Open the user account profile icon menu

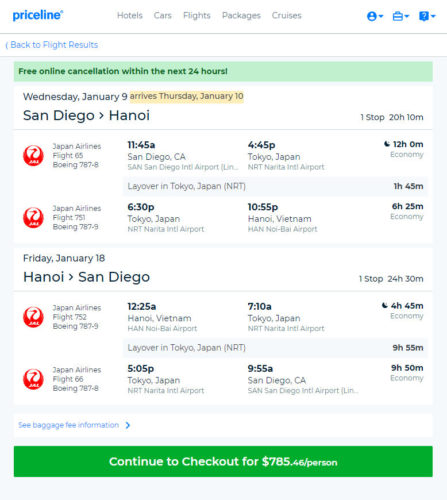pyautogui.click(x=375, y=16)
